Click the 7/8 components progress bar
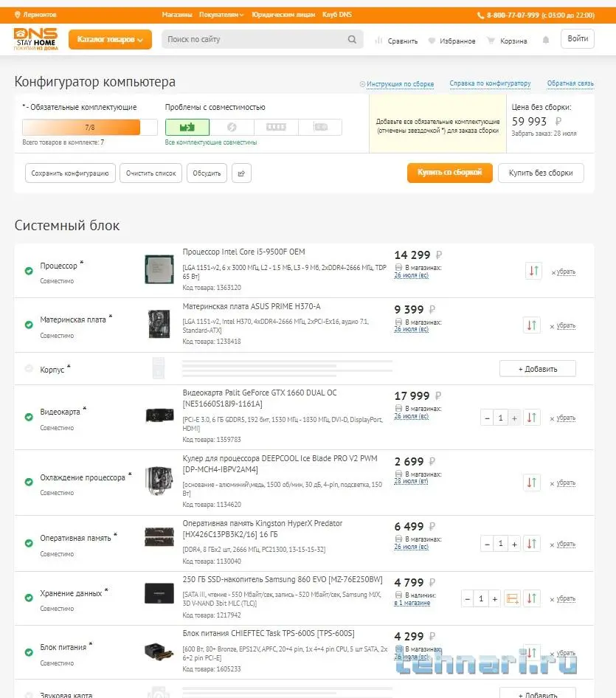This screenshot has width=616, height=698. 90,128
